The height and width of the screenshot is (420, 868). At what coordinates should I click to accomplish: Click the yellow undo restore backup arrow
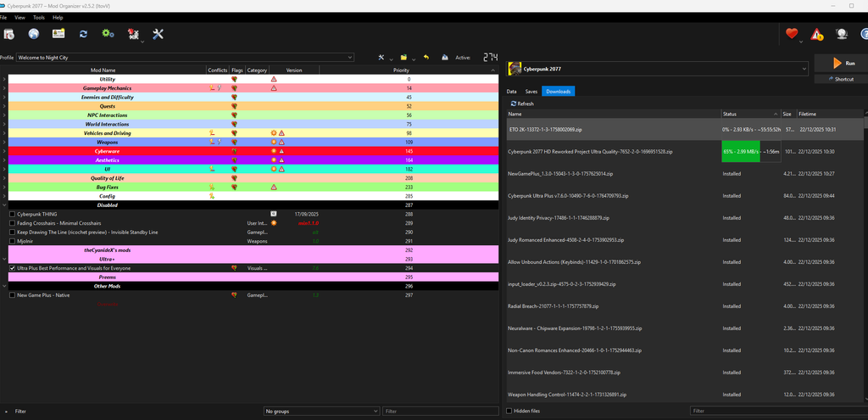pos(426,57)
